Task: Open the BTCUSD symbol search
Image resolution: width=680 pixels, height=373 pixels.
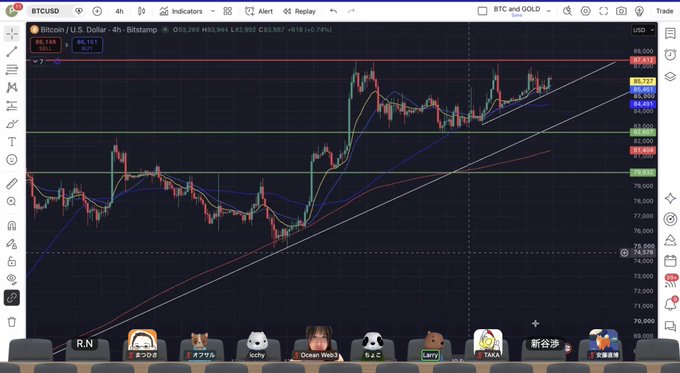Action: point(46,11)
